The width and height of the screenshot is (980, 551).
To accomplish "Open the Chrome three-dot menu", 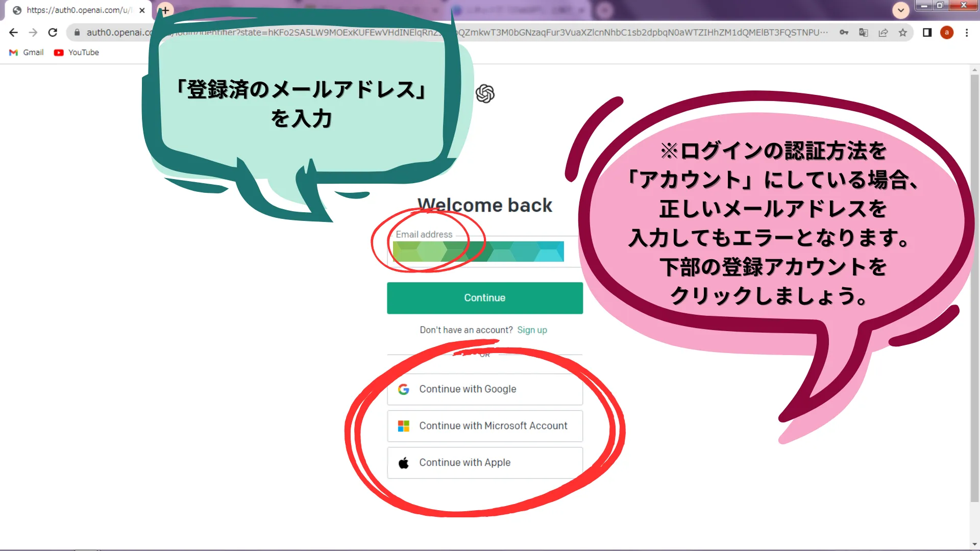I will [966, 33].
